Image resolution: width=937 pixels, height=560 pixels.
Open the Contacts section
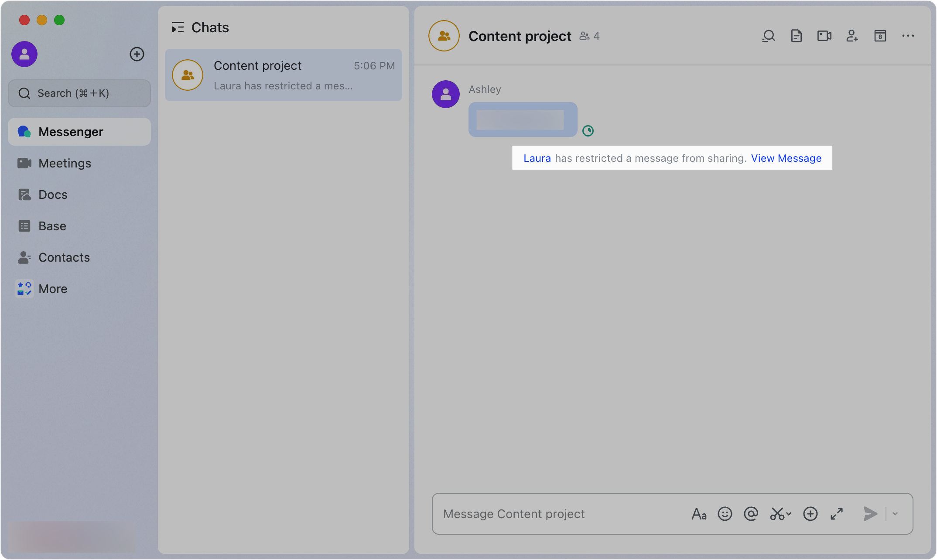click(x=65, y=257)
